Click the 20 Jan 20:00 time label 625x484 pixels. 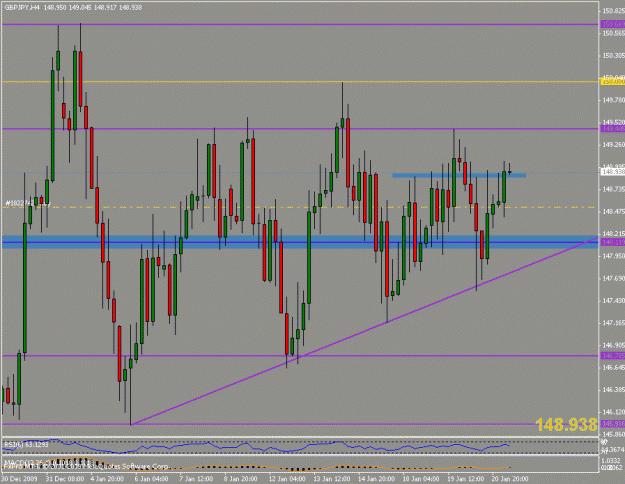(x=510, y=478)
